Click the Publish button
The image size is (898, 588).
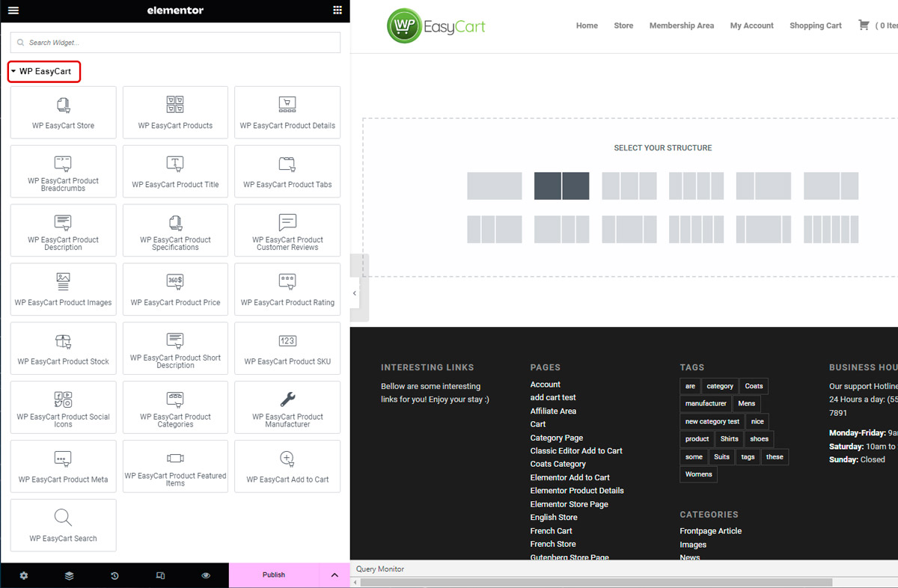tap(274, 575)
